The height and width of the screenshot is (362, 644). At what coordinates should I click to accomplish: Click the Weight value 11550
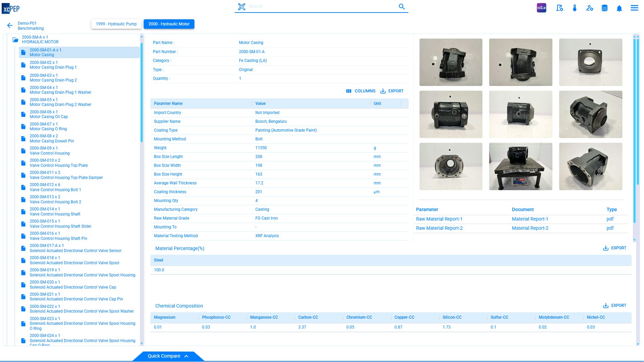click(261, 148)
